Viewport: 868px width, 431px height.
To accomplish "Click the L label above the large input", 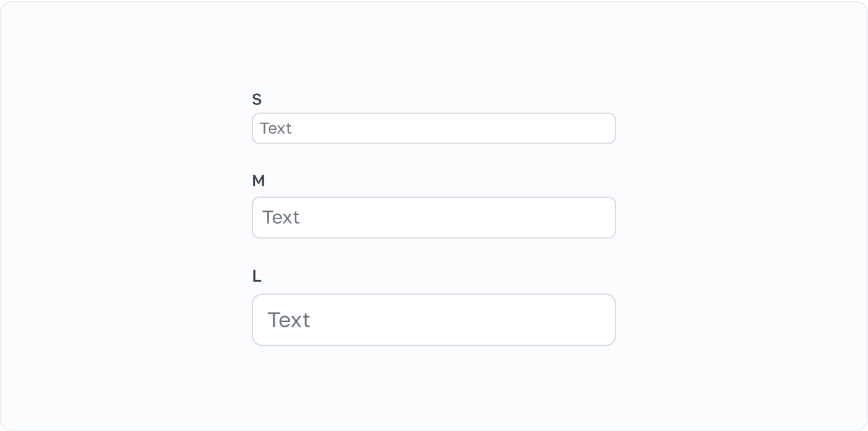I will click(x=256, y=277).
